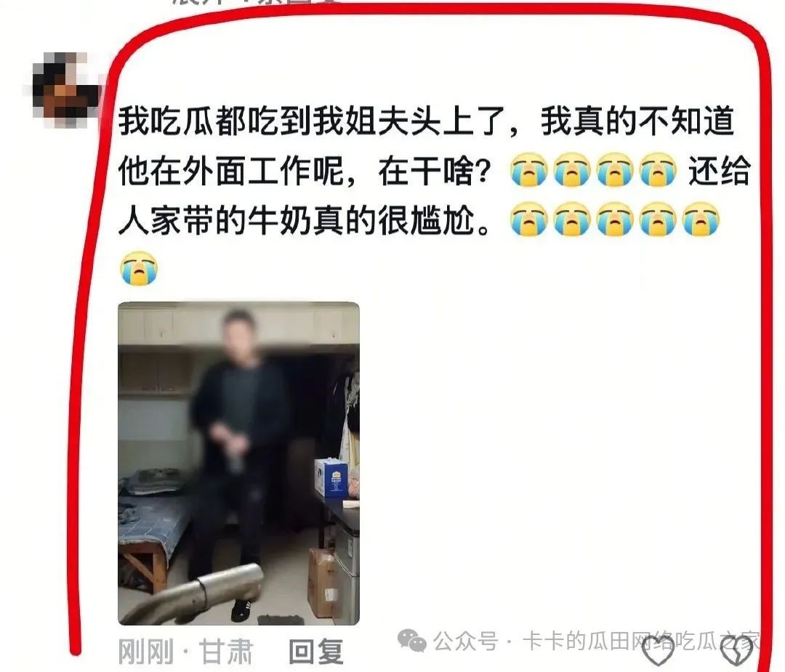The image size is (785, 672).
Task: Tap the 回复 reply button
Action: [x=316, y=652]
